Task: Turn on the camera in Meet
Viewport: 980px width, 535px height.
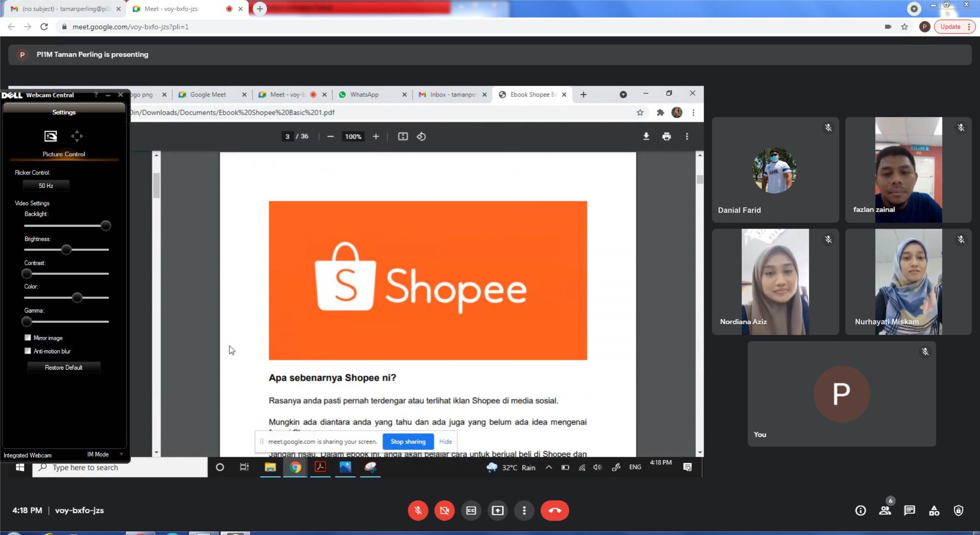Action: 444,510
